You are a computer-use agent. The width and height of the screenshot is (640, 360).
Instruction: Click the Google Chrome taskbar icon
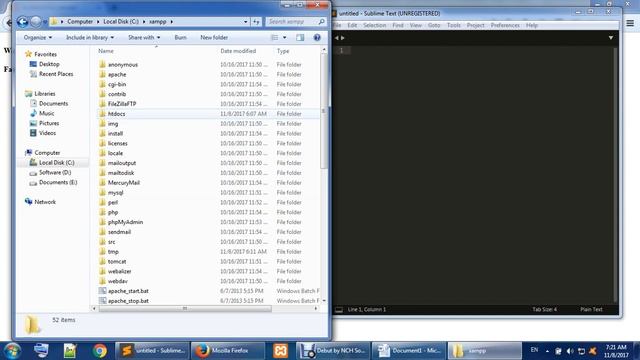click(x=100, y=351)
